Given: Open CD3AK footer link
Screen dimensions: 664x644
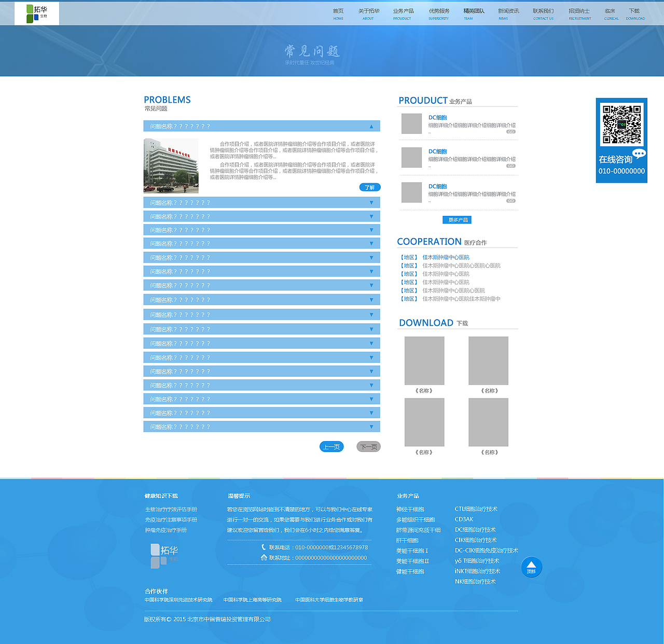Looking at the screenshot, I should tap(464, 519).
